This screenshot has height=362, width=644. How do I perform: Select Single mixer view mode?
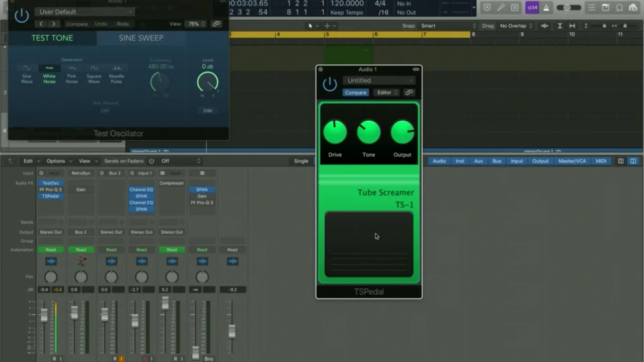pyautogui.click(x=301, y=161)
